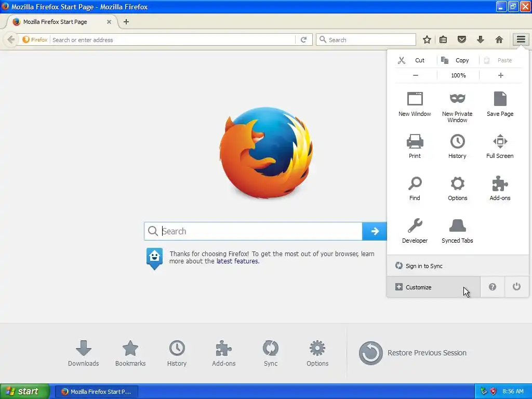The image size is (532, 399).
Task: Click the Cut command
Action: click(x=416, y=60)
